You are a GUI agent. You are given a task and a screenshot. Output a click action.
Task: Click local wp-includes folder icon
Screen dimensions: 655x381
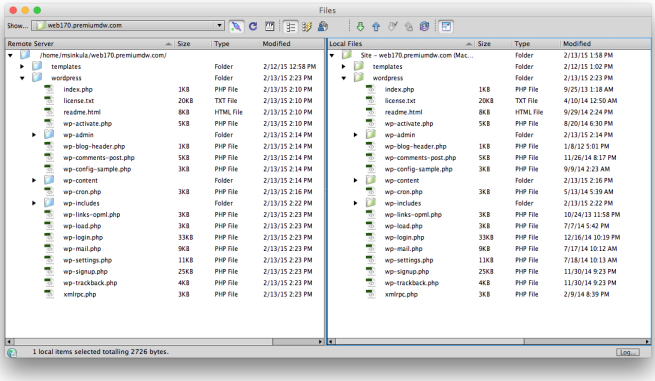371,203
